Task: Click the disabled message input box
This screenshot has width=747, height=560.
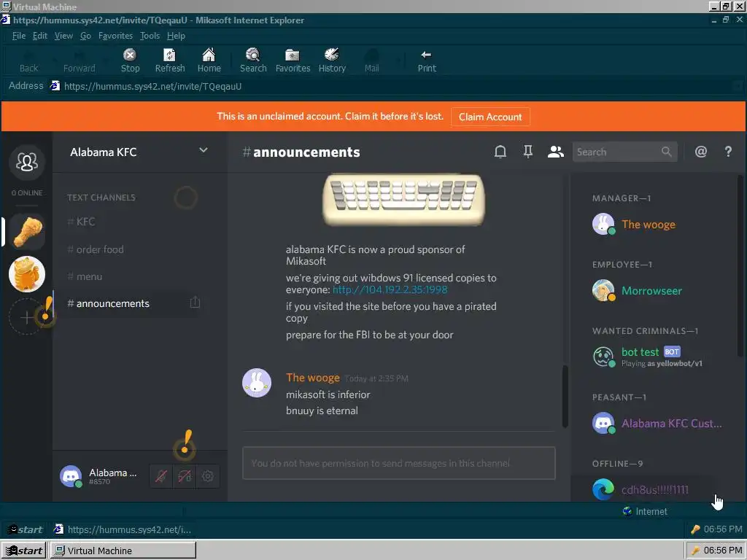Action: pyautogui.click(x=399, y=463)
